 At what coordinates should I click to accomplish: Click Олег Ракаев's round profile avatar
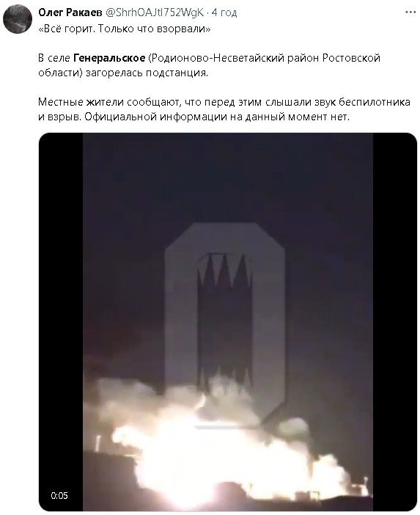click(17, 20)
